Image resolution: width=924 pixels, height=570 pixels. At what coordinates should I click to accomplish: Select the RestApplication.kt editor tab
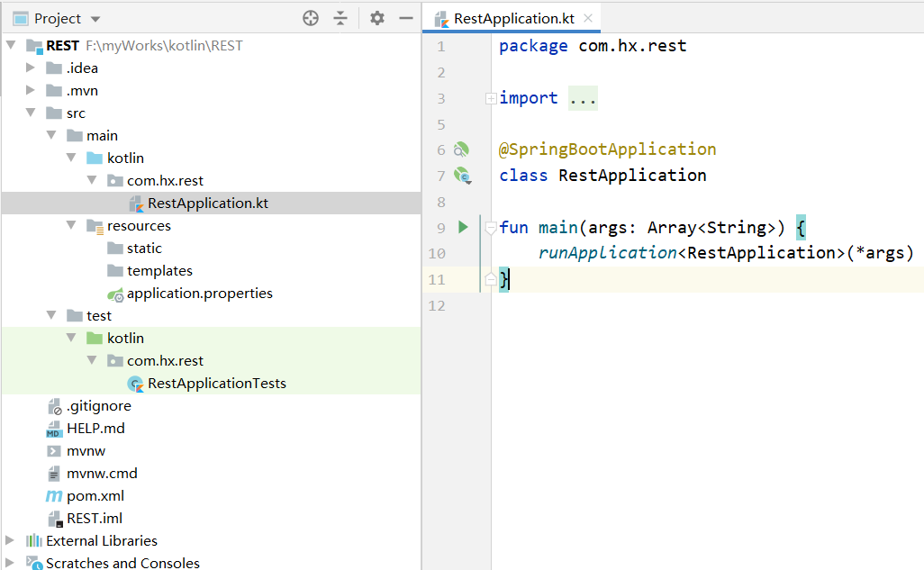coord(512,18)
